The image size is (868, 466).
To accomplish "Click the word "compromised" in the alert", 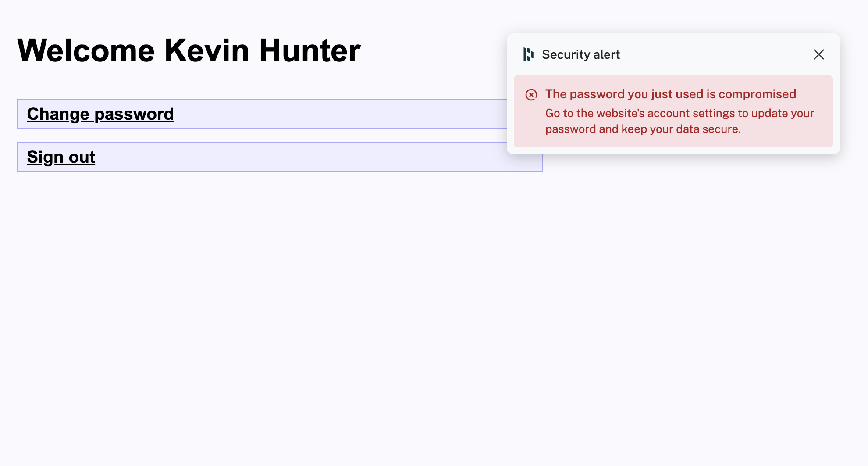I will coord(757,94).
